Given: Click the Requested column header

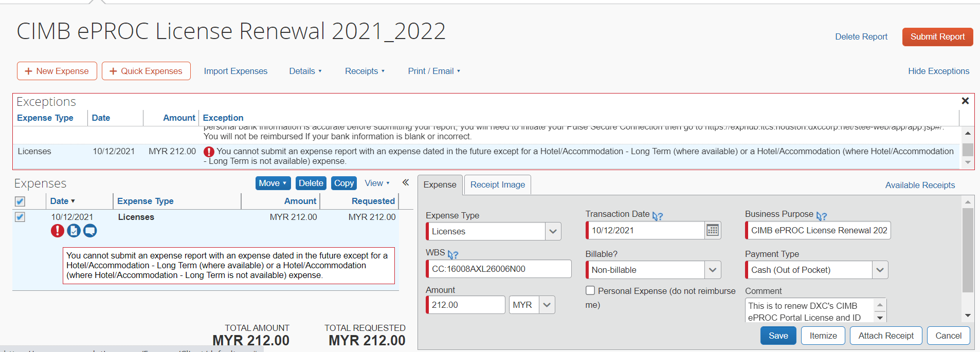Looking at the screenshot, I should coord(373,201).
